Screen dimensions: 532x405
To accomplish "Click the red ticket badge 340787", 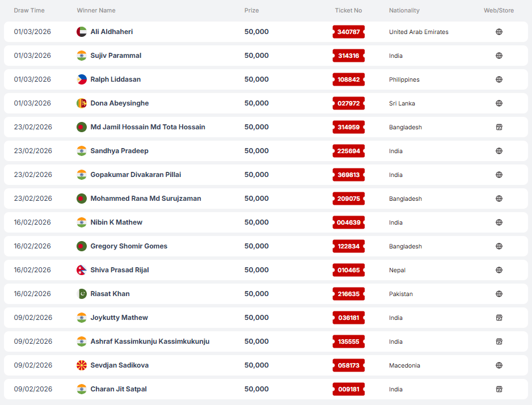I will tap(348, 32).
